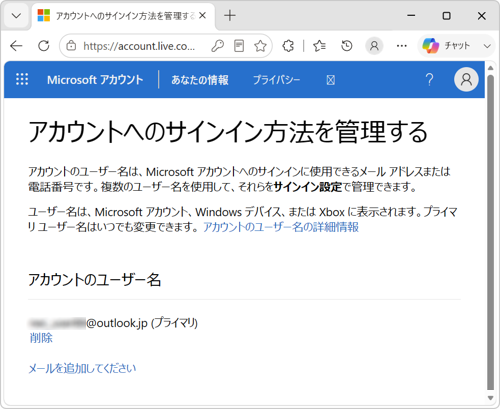This screenshot has width=500, height=409.
Task: Click the アカウントのユーザー名 section heading
Action: coord(95,279)
